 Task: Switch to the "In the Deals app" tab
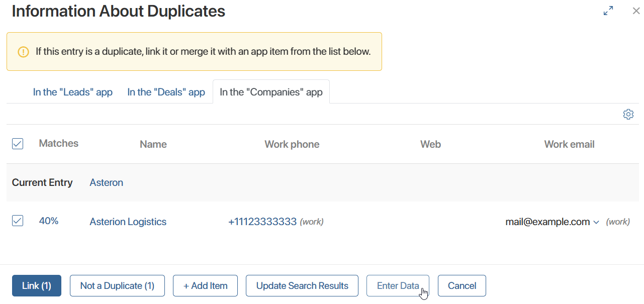click(166, 92)
